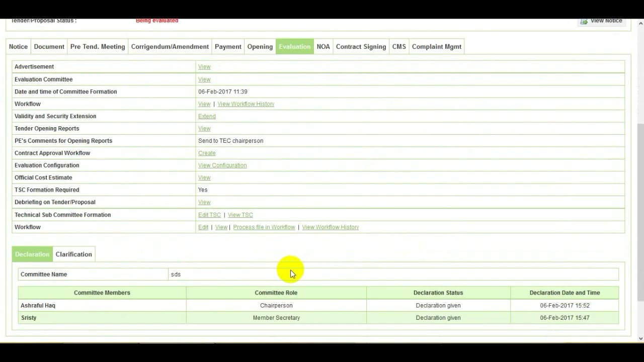The height and width of the screenshot is (362, 644).
Task: Open the View TSC link
Action: pos(240,215)
